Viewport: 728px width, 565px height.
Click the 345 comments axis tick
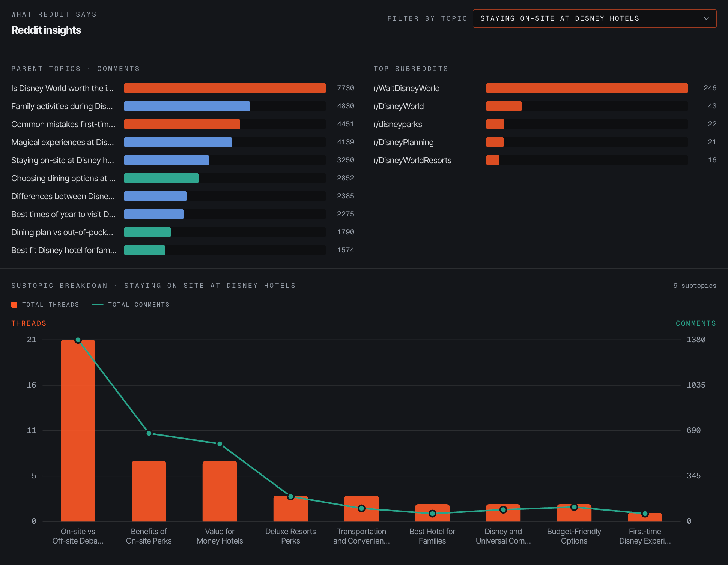coord(694,476)
